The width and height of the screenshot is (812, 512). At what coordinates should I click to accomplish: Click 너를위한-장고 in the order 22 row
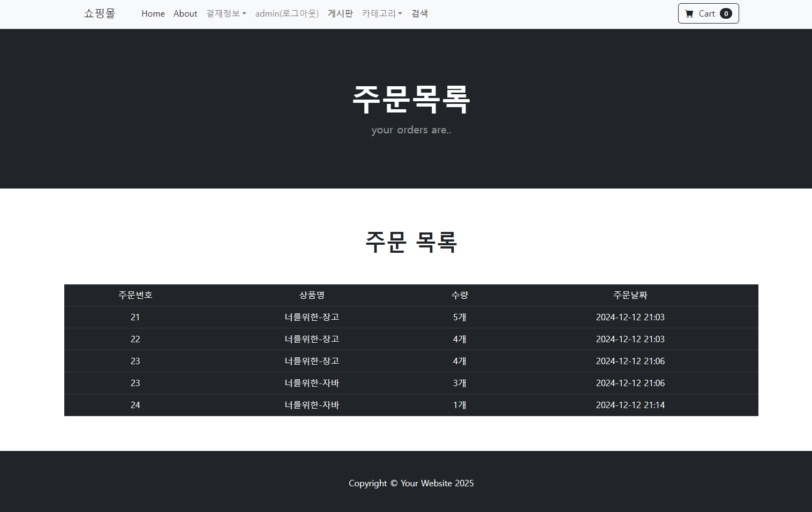click(312, 339)
